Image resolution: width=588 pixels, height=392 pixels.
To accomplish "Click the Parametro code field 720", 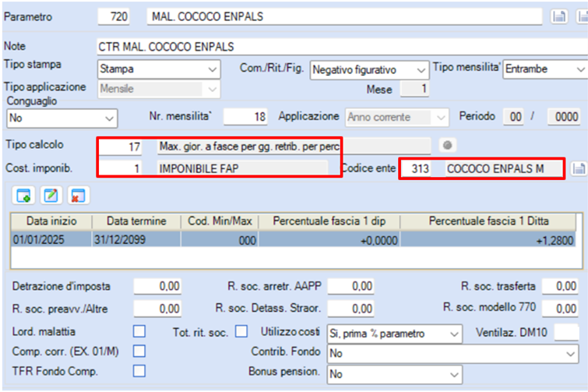I will coord(114,16).
